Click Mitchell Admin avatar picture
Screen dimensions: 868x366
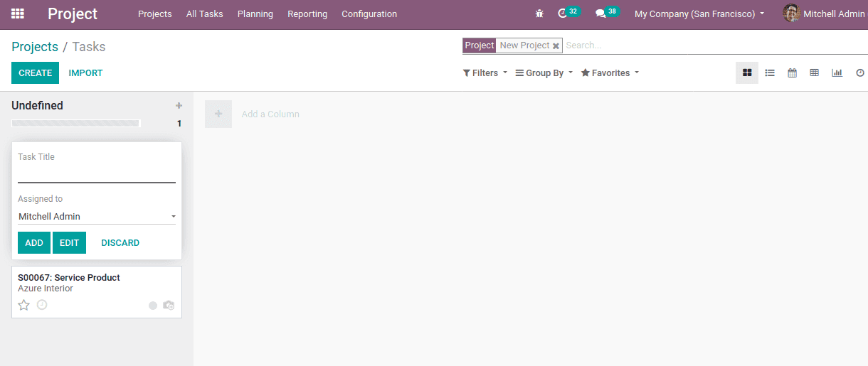[x=791, y=14]
